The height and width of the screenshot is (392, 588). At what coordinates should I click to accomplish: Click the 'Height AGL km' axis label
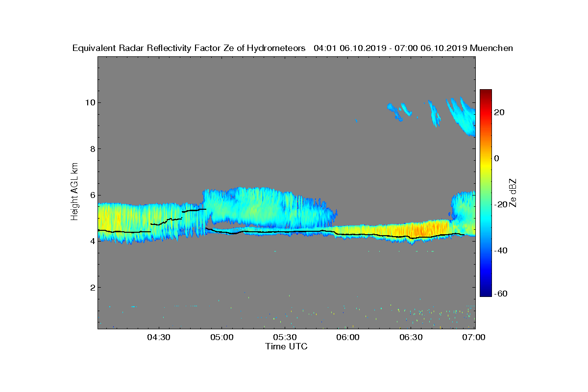pyautogui.click(x=74, y=192)
